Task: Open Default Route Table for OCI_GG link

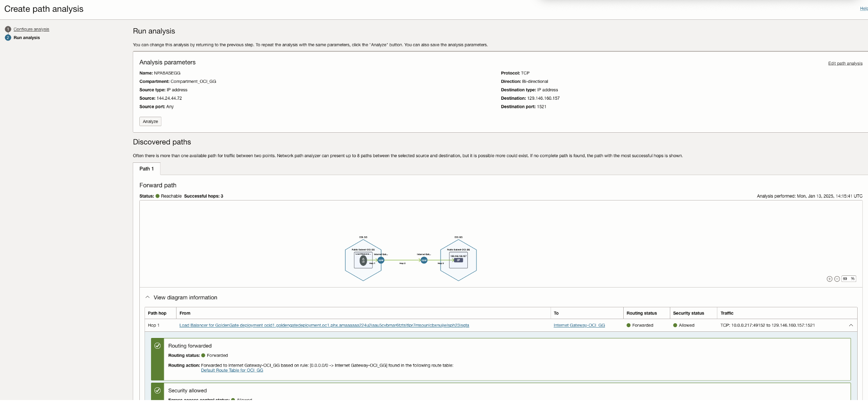Action: tap(232, 370)
